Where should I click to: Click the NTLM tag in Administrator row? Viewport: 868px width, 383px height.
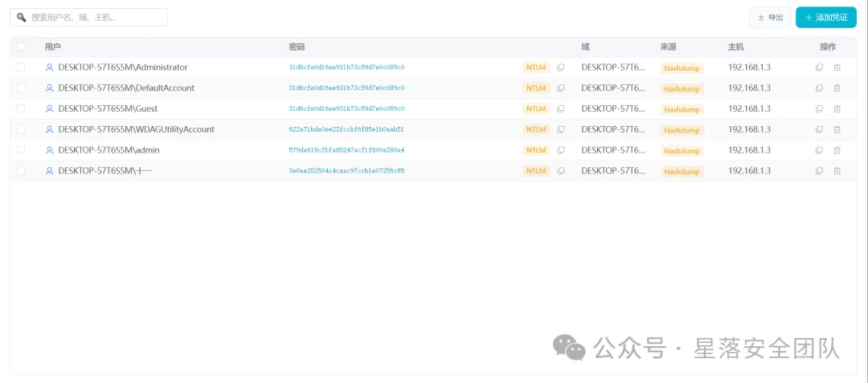tap(536, 67)
